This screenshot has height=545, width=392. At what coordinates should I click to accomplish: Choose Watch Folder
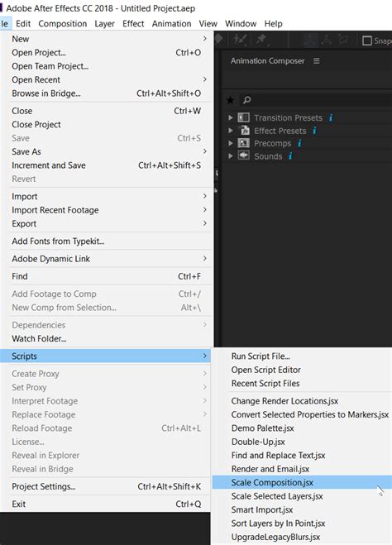(106, 338)
